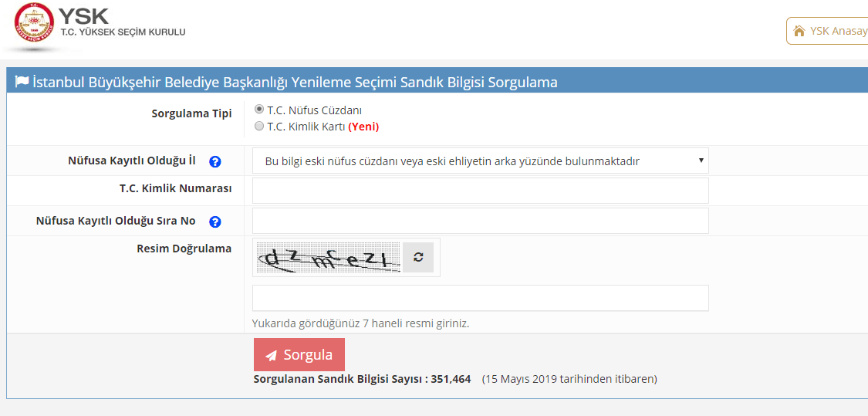
Task: Click the captcha verification image
Action: [328, 258]
